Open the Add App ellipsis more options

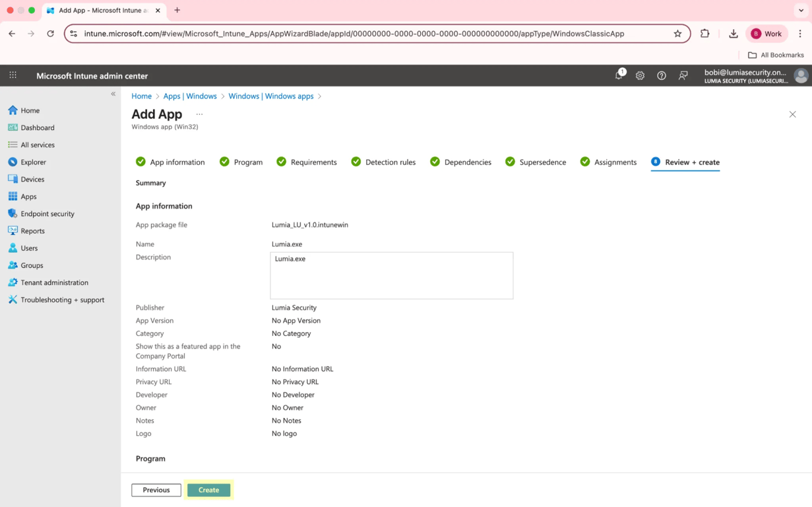click(199, 114)
